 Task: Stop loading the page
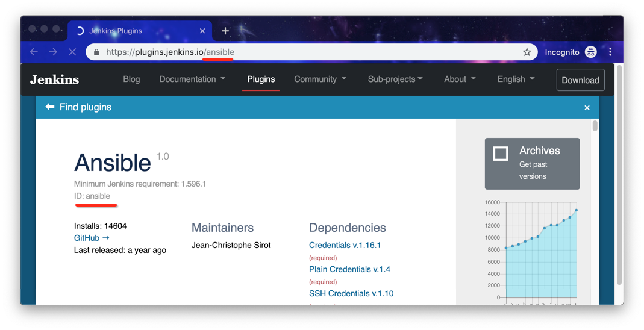click(x=72, y=52)
